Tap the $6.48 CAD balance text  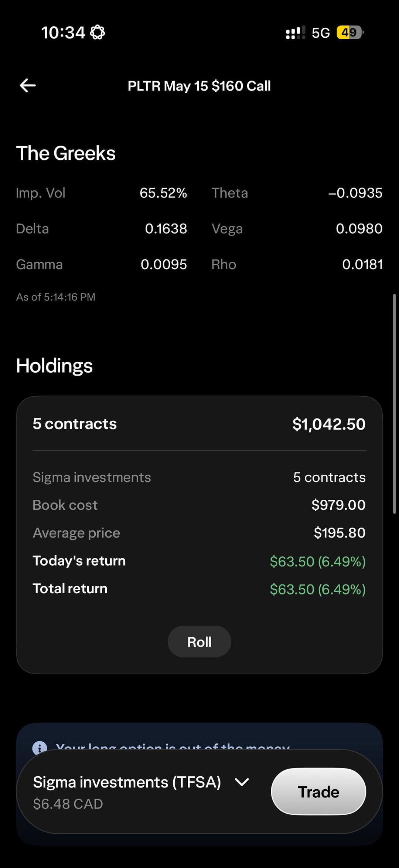68,804
